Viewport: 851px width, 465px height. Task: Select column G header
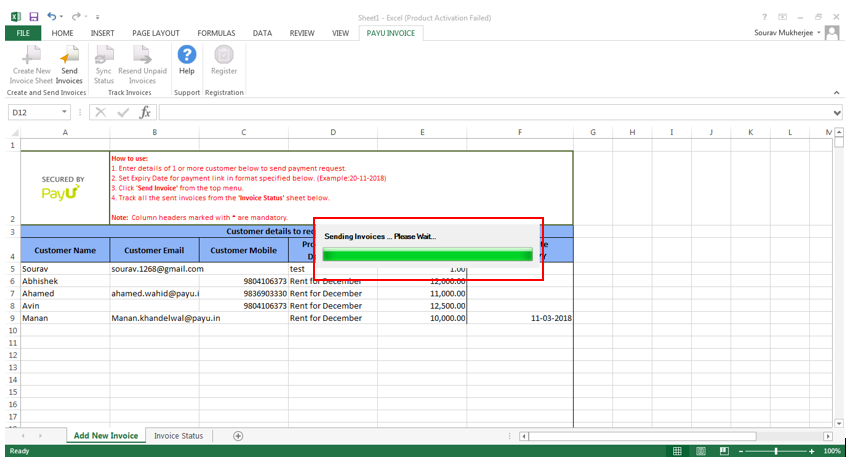[593, 132]
